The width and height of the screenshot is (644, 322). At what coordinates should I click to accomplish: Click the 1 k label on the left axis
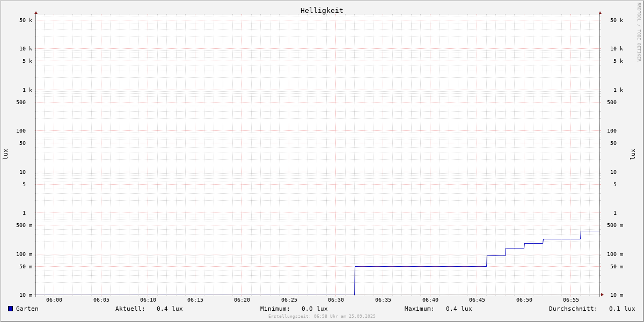(x=27, y=90)
